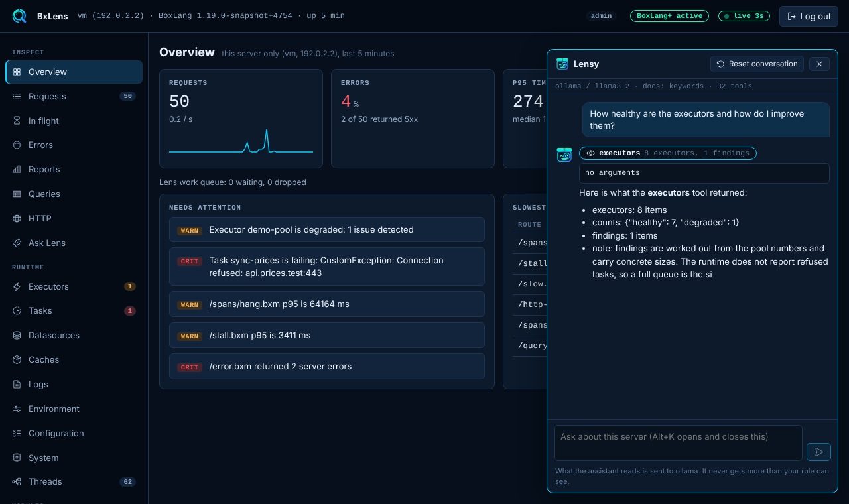Viewport: 849px width, 504px height.
Task: Open the System chip icon
Action: click(17, 458)
